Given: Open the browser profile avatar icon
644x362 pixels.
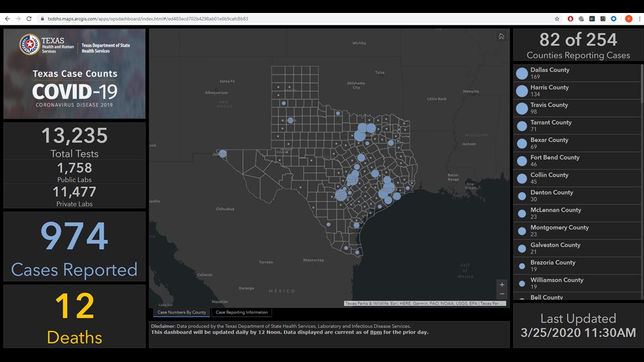Looking at the screenshot, I should tap(628, 19).
